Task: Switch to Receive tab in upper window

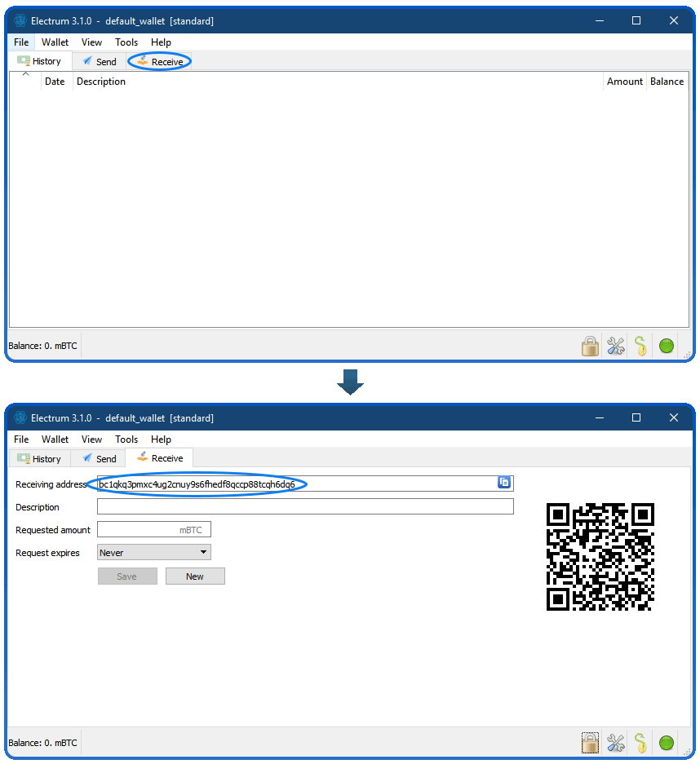Action: [x=160, y=61]
